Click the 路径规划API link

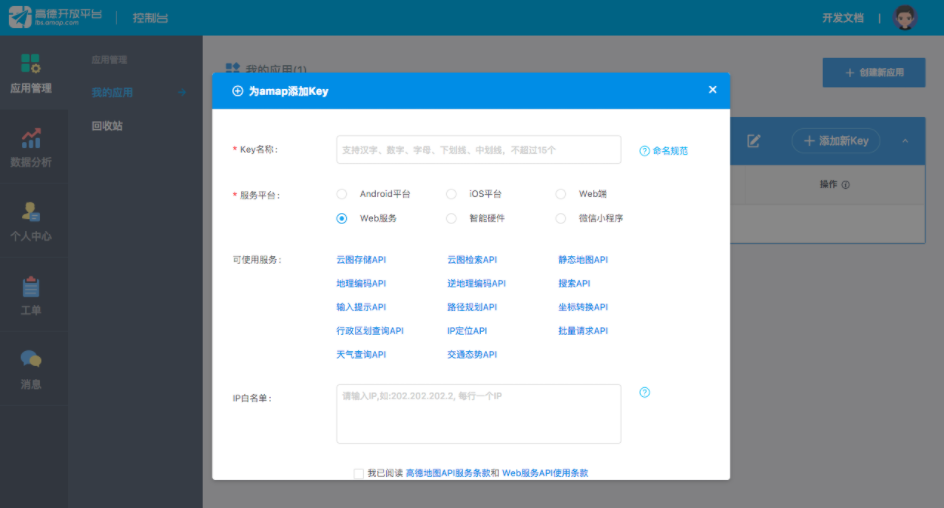(x=472, y=307)
